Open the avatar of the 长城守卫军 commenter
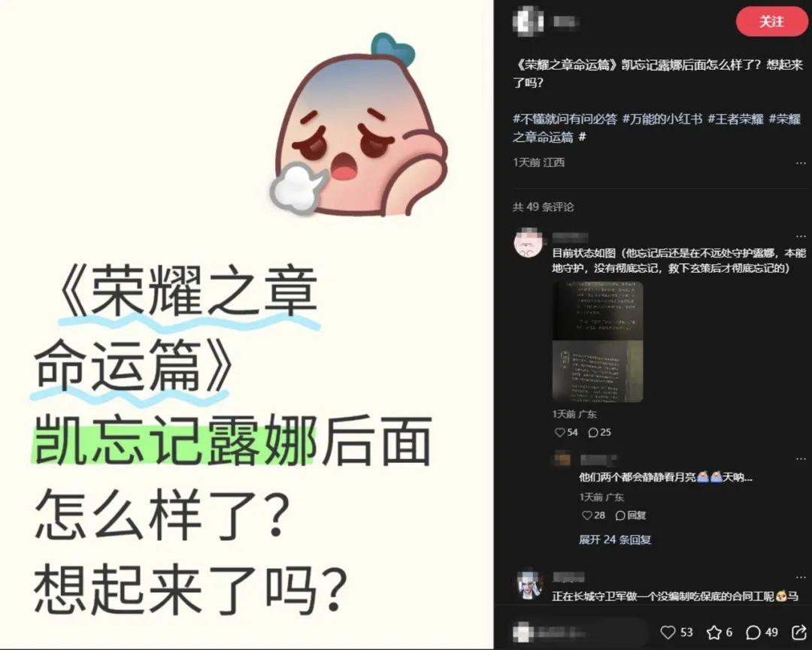The width and height of the screenshot is (812, 650). 530,585
